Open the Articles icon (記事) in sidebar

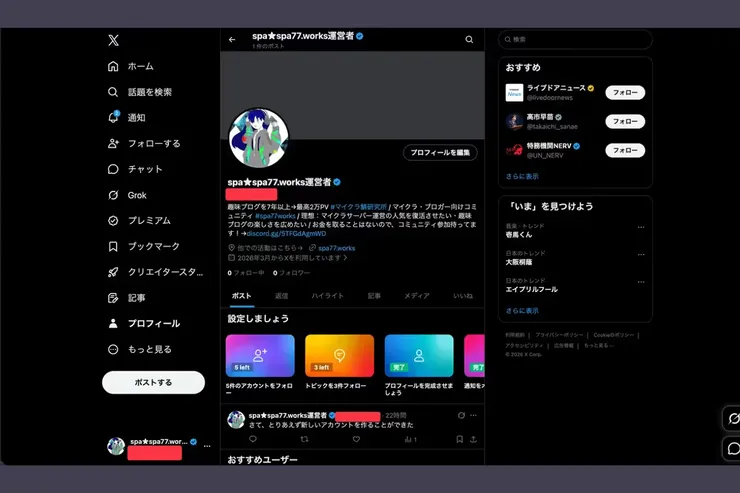click(x=113, y=298)
